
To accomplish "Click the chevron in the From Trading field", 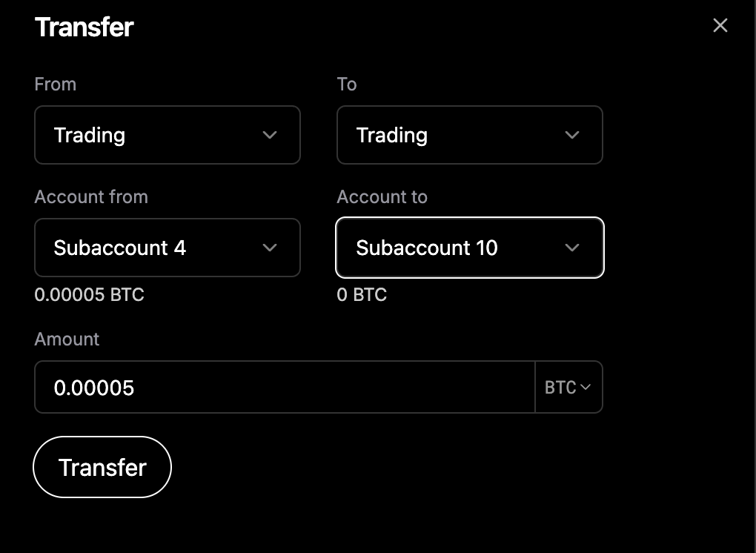I will pyautogui.click(x=270, y=135).
